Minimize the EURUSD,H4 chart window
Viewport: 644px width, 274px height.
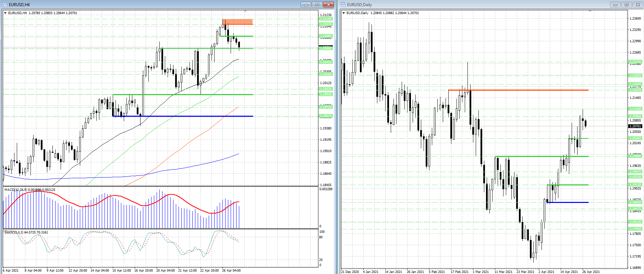(x=306, y=4)
